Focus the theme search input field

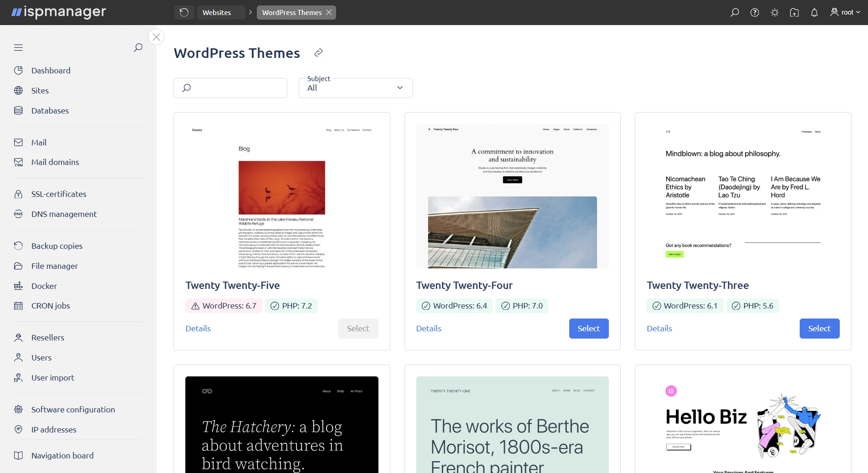230,88
